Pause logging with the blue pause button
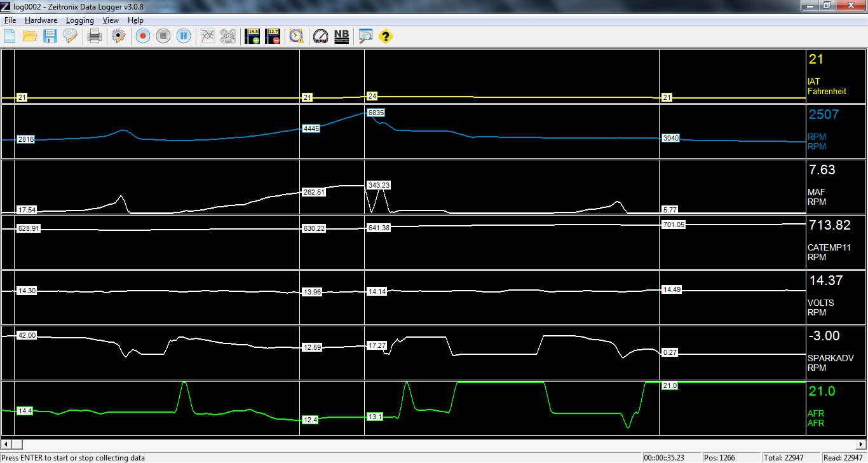The height and width of the screenshot is (463, 868). (184, 36)
